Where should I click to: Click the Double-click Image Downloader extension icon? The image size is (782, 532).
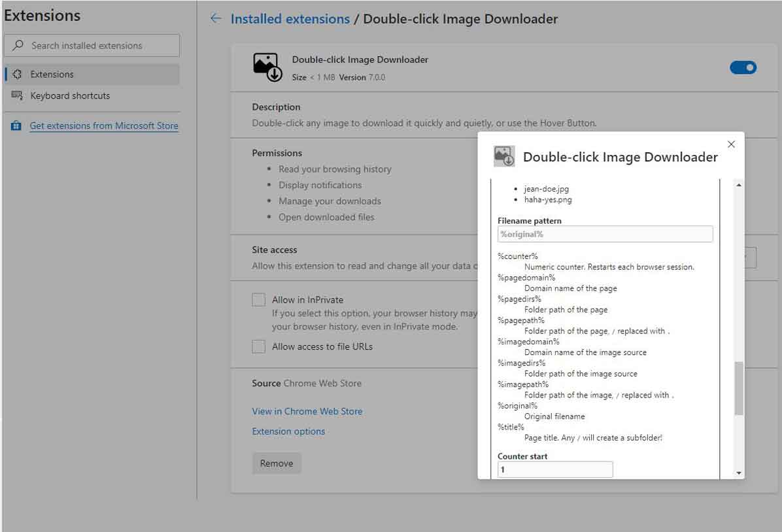[267, 67]
